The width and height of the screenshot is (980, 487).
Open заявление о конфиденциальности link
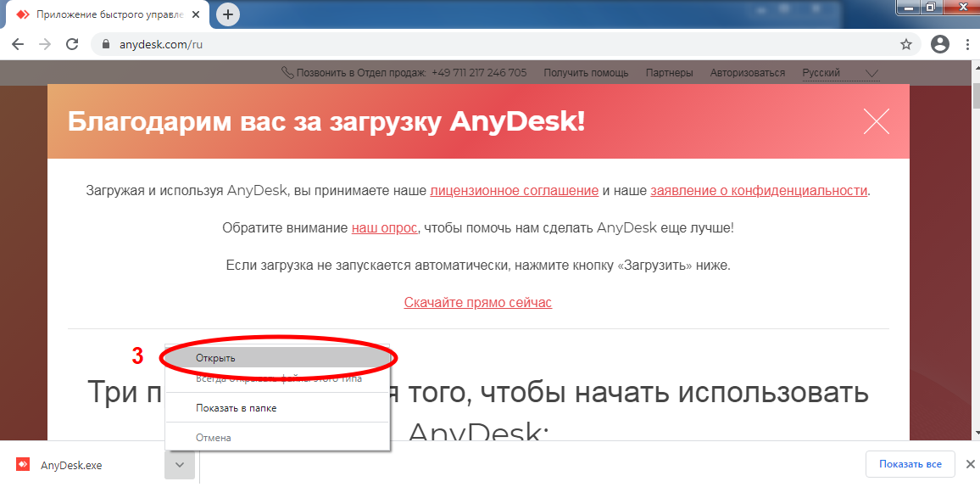[759, 191]
